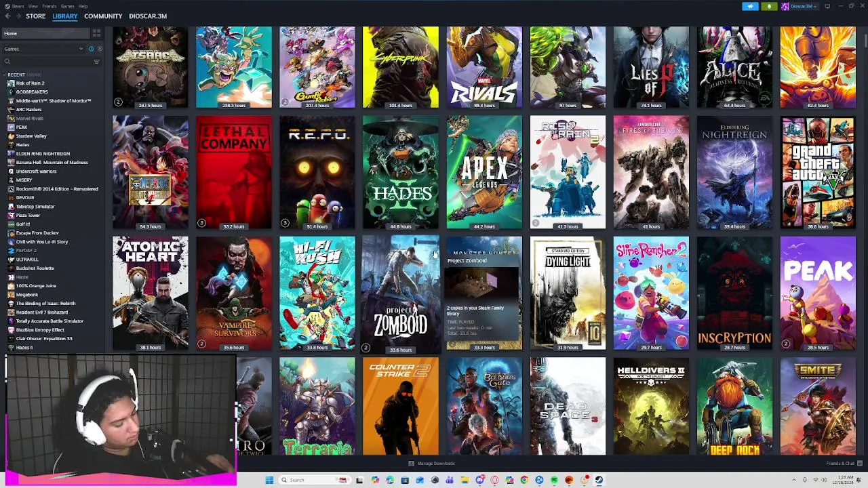Image resolution: width=868 pixels, height=488 pixels.
Task: Open the green notifications bell button
Action: point(769,6)
